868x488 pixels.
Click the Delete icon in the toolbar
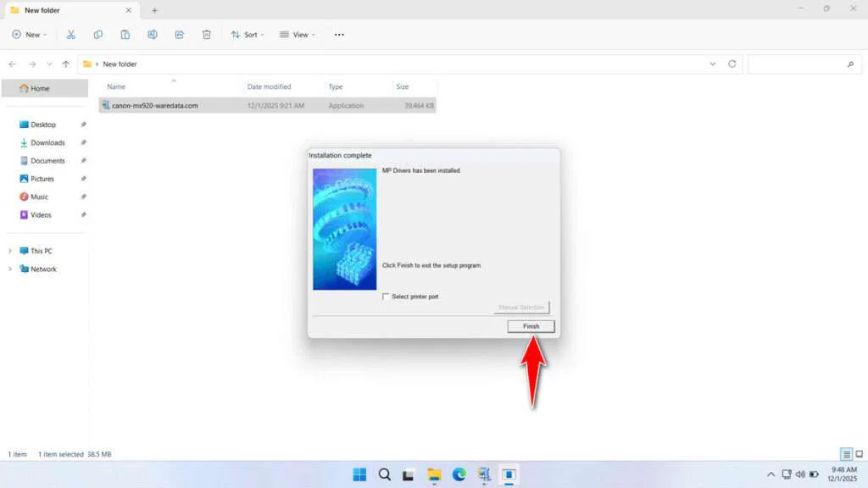[206, 34]
